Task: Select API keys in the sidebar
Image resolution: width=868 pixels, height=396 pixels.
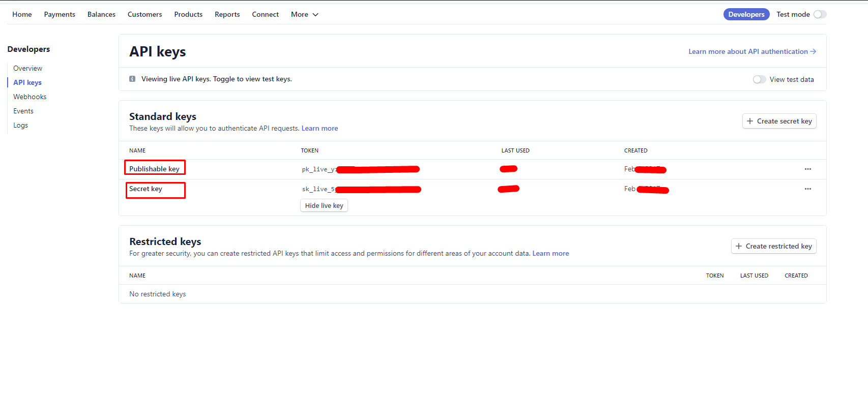Action: [x=27, y=82]
